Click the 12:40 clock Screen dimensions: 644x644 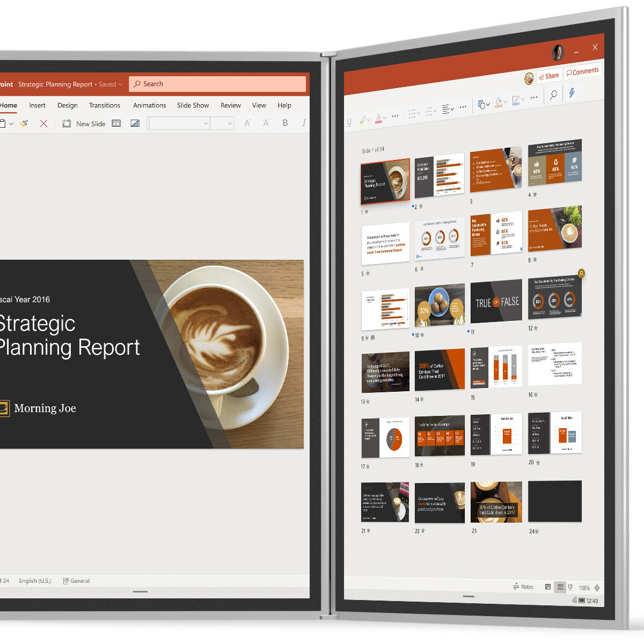[x=592, y=601]
